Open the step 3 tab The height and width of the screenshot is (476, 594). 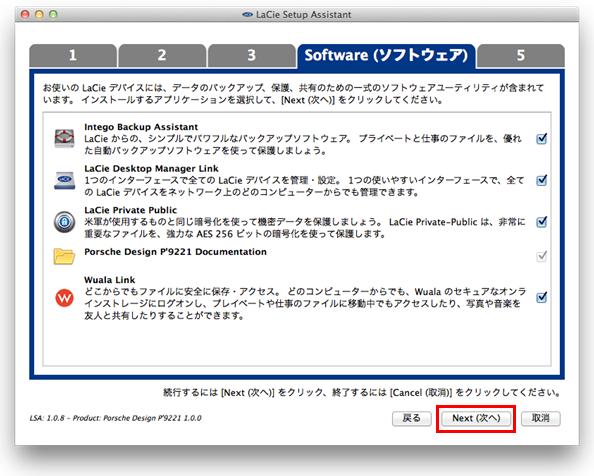252,56
